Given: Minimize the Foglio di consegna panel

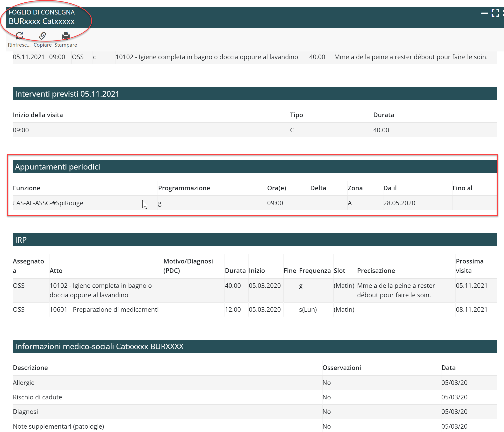Looking at the screenshot, I should [x=484, y=13].
